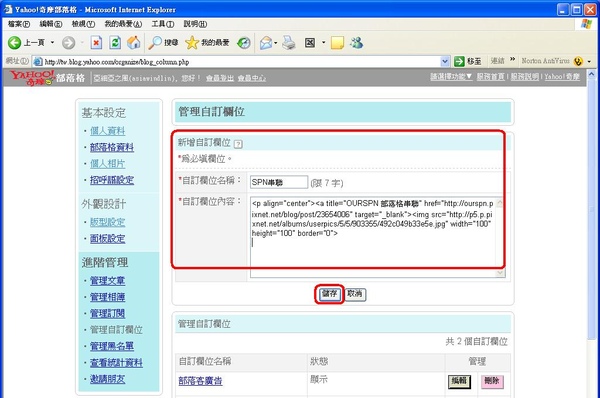Open 部落格資料 sidebar link

coord(112,147)
